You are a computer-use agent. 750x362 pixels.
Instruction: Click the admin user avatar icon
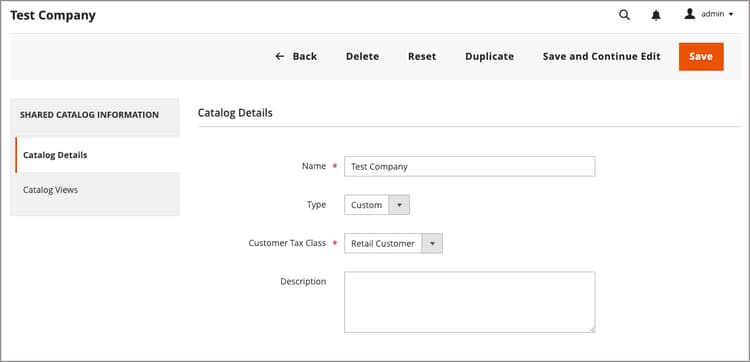[x=689, y=14]
